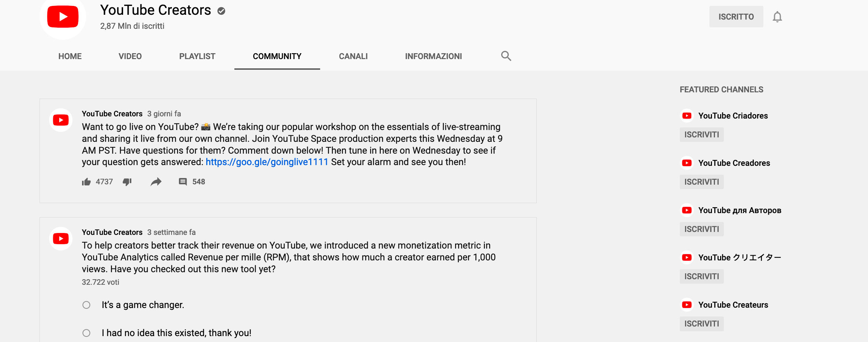Click the YouTube Creadores channel name
Screen dimensions: 868x342
pos(734,163)
